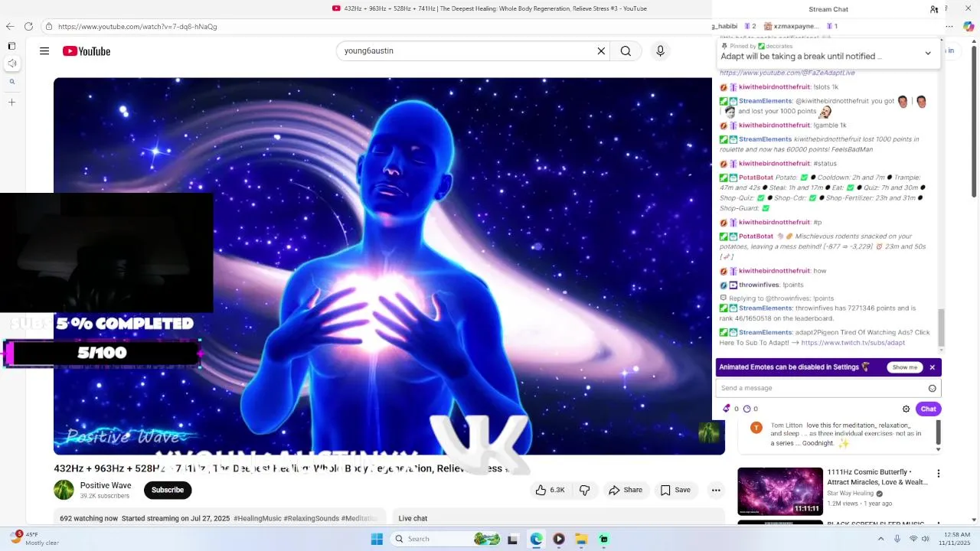The image size is (980, 551).
Task: Click the YouTube live chat scroll-down arrow
Action: pyautogui.click(x=939, y=450)
